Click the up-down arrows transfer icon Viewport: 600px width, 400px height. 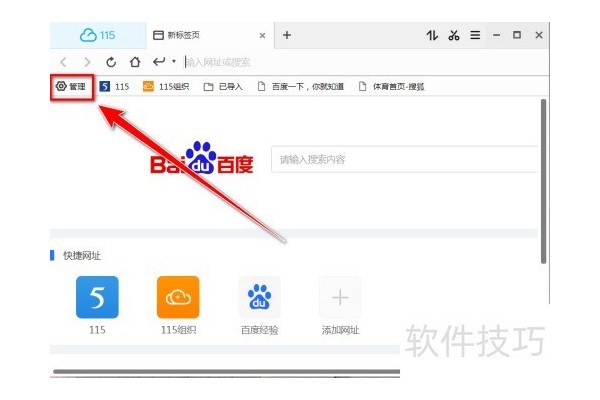pyautogui.click(x=432, y=35)
